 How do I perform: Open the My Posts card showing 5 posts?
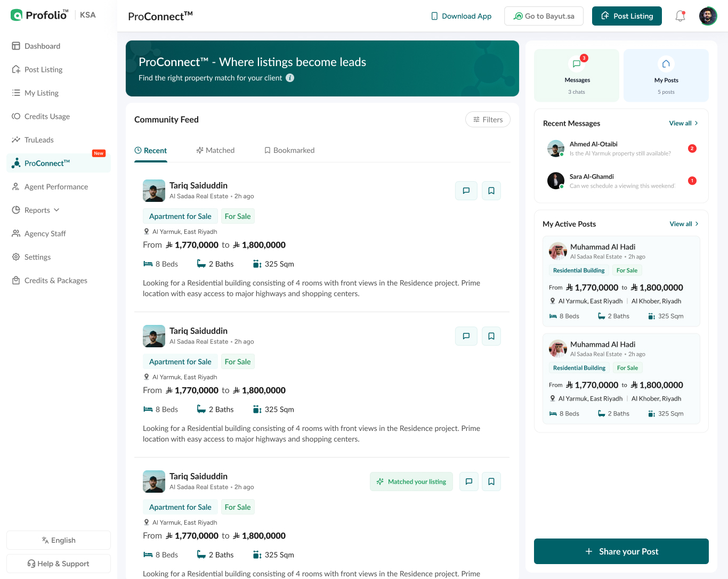click(666, 75)
